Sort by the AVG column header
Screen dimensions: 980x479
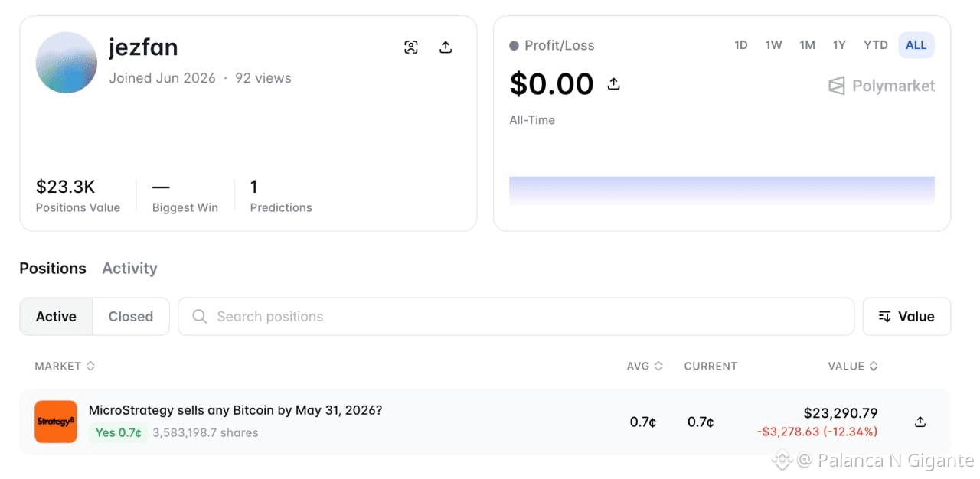[x=645, y=367]
